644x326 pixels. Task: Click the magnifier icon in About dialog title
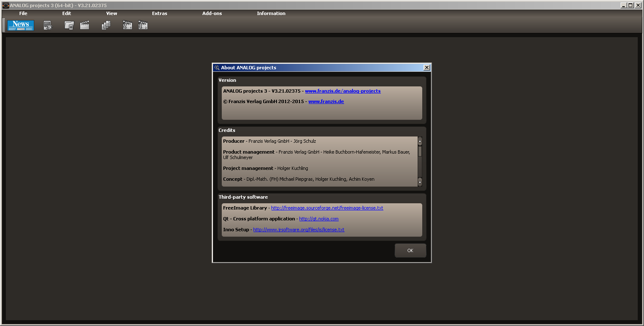(x=217, y=68)
